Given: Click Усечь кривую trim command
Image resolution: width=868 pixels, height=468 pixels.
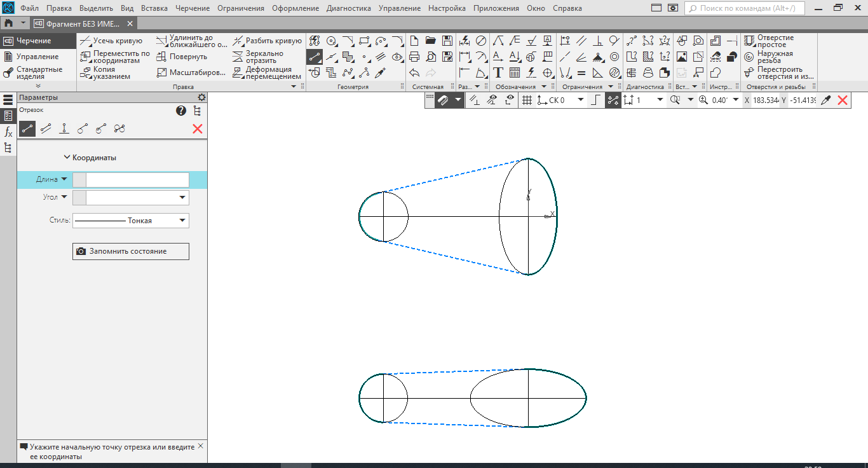Looking at the screenshot, I should coord(111,41).
